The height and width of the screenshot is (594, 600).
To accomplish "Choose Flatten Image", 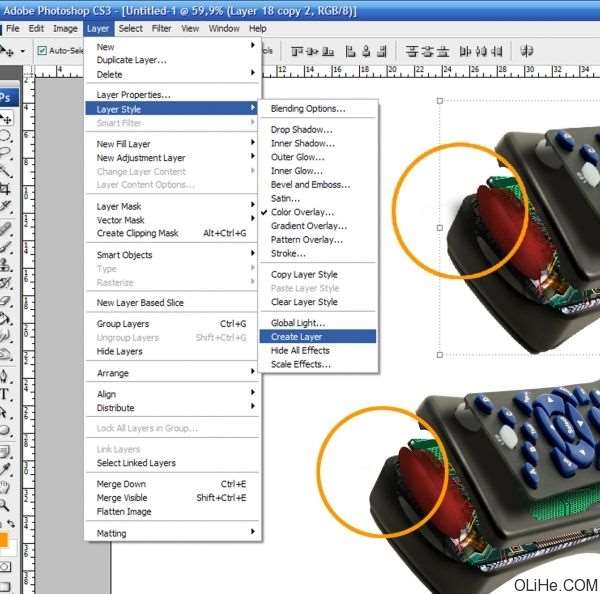I will (125, 511).
